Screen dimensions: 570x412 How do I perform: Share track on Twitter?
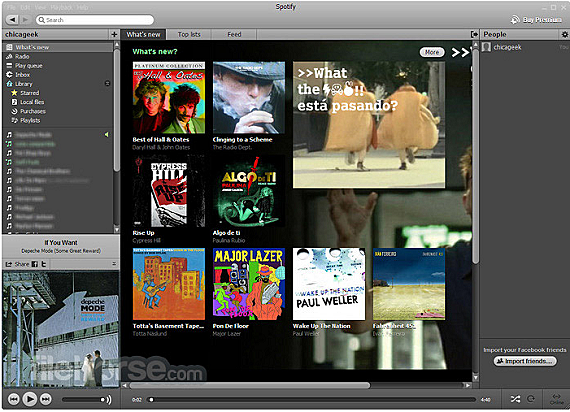[x=44, y=264]
